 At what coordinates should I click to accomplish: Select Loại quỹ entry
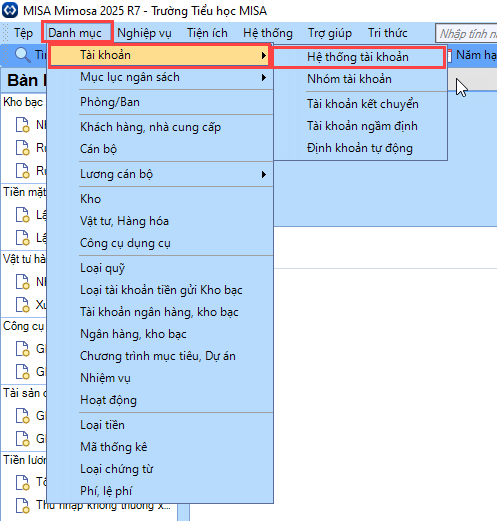click(159, 268)
